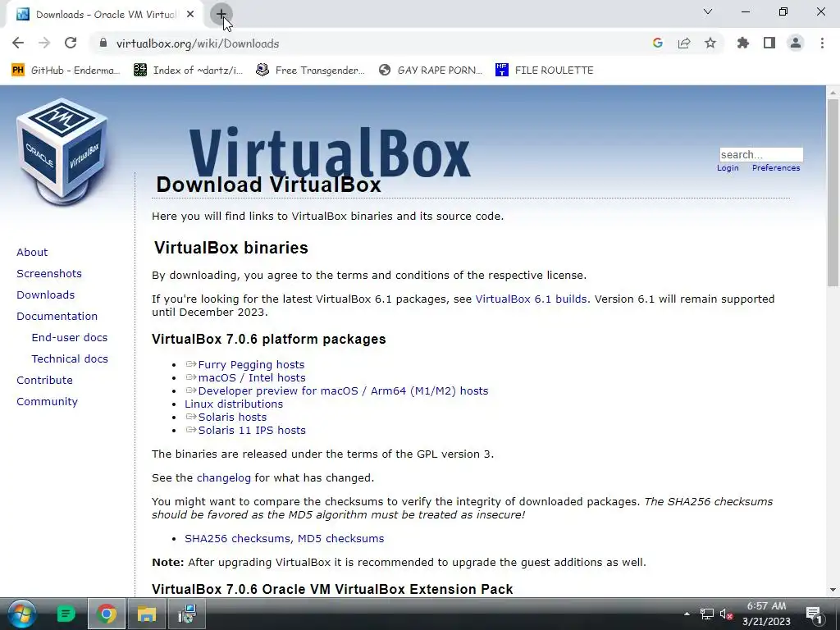Click the Windows Start orb
The image size is (840, 630).
point(21,614)
